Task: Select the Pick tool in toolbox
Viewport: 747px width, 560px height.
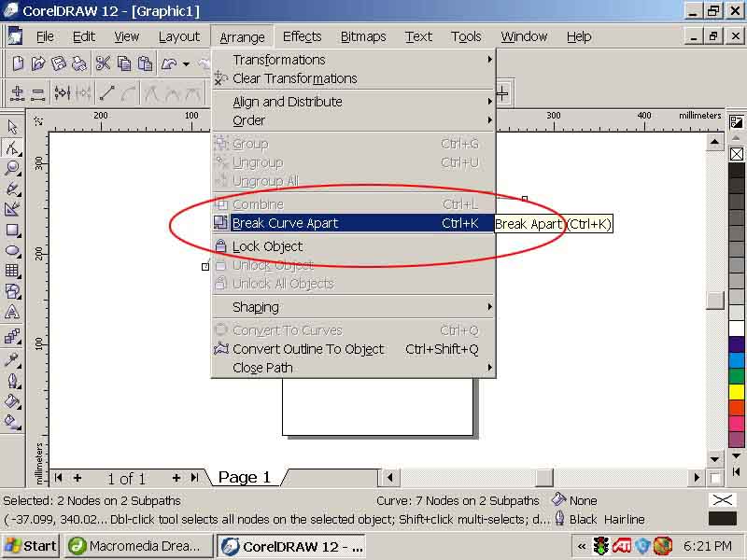Action: tap(12, 127)
